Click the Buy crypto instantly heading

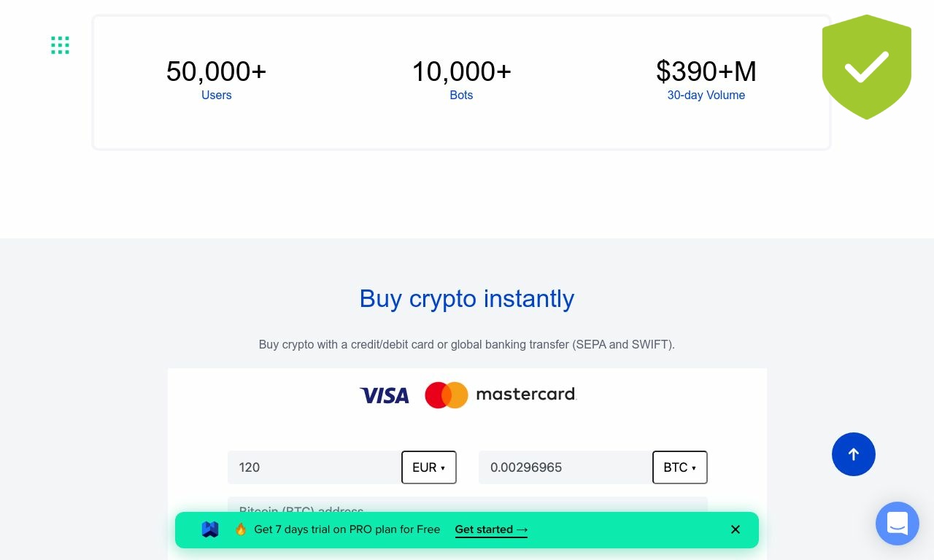(467, 299)
